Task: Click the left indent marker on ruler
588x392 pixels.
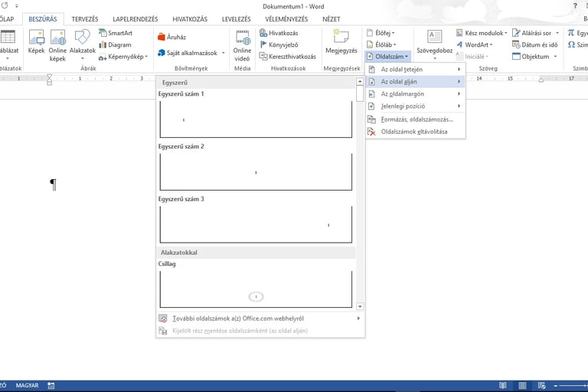Action: (x=49, y=80)
